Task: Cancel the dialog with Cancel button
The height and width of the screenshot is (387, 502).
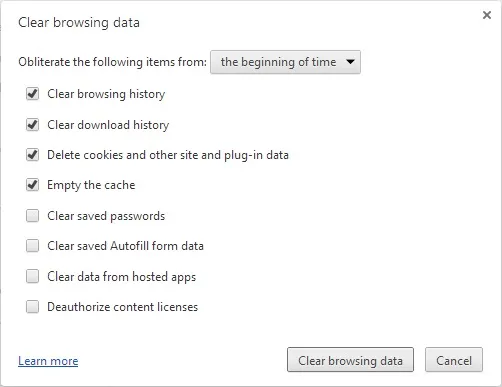Action: click(454, 360)
